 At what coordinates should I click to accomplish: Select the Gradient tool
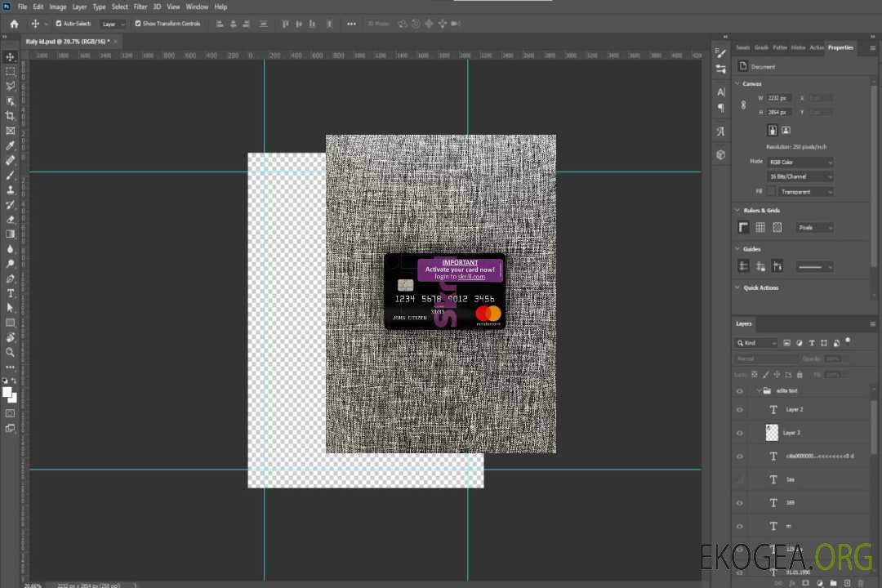pyautogui.click(x=10, y=234)
